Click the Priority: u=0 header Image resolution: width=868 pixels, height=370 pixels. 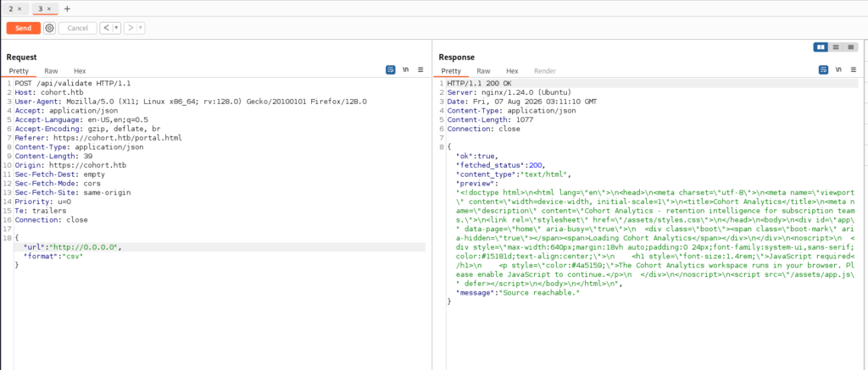click(43, 202)
